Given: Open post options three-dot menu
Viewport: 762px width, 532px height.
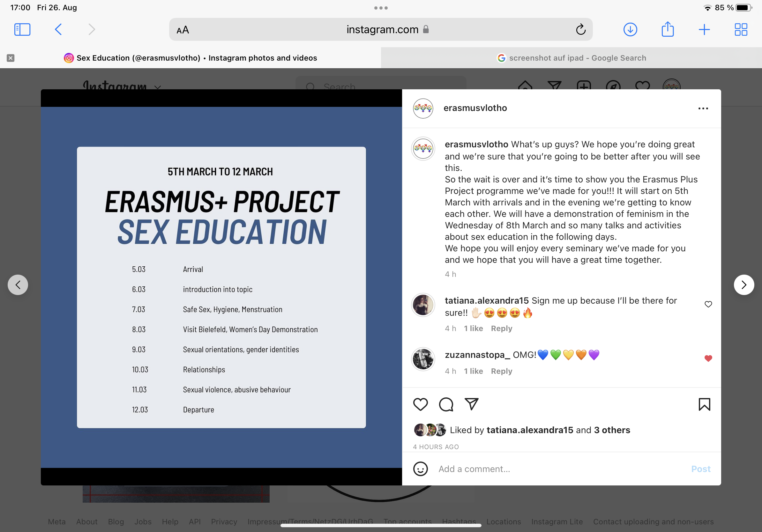Looking at the screenshot, I should click(x=703, y=108).
